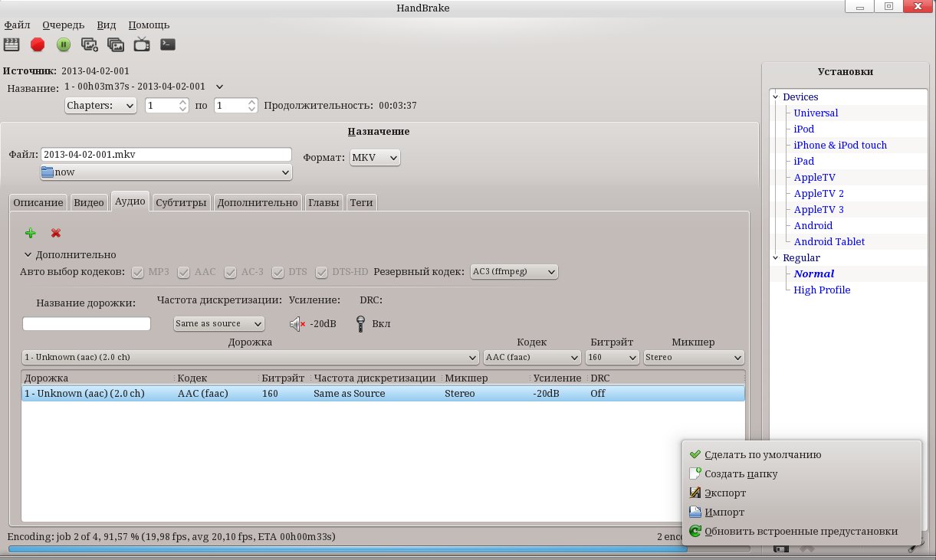Screen dimensions: 936x560
Task: Collapse the Regular preset group
Action: click(x=776, y=257)
